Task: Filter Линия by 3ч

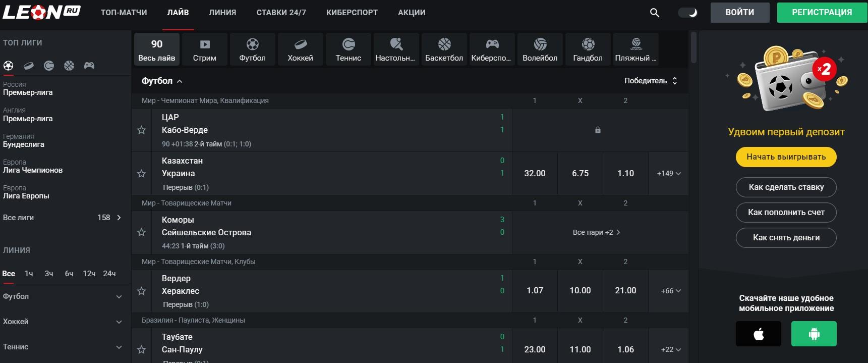Action: pos(49,274)
